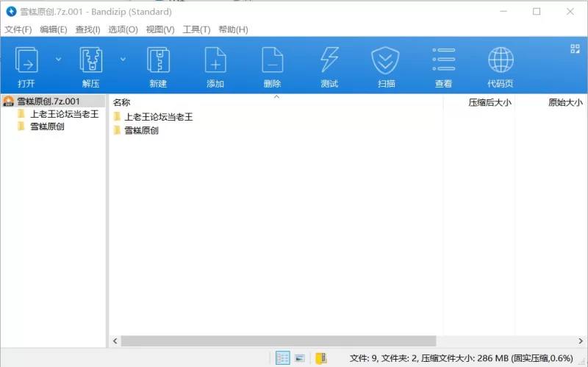The width and height of the screenshot is (588, 367).
Task: Click the Code page (代码页) globe icon
Action: [501, 60]
